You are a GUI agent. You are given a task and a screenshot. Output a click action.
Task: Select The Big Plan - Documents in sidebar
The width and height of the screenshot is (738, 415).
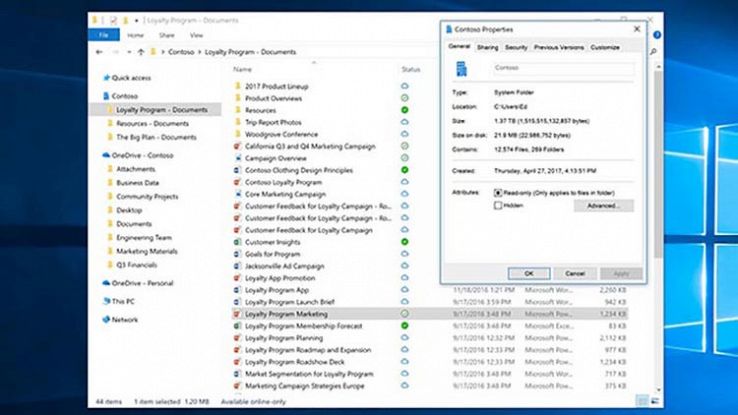156,137
